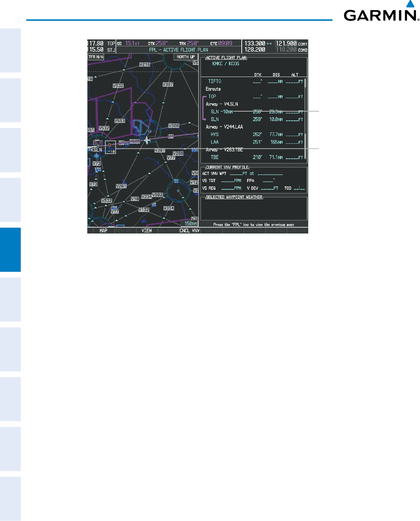This screenshot has width=420, height=521.
Task: Select the Airway - V263.TBE header
Action: (224, 150)
